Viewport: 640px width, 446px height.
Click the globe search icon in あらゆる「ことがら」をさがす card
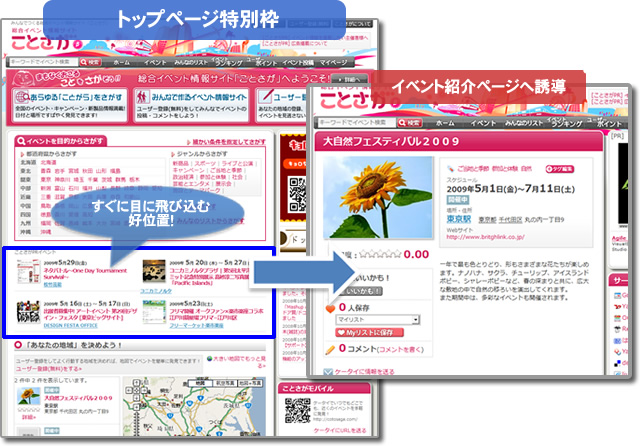22,97
